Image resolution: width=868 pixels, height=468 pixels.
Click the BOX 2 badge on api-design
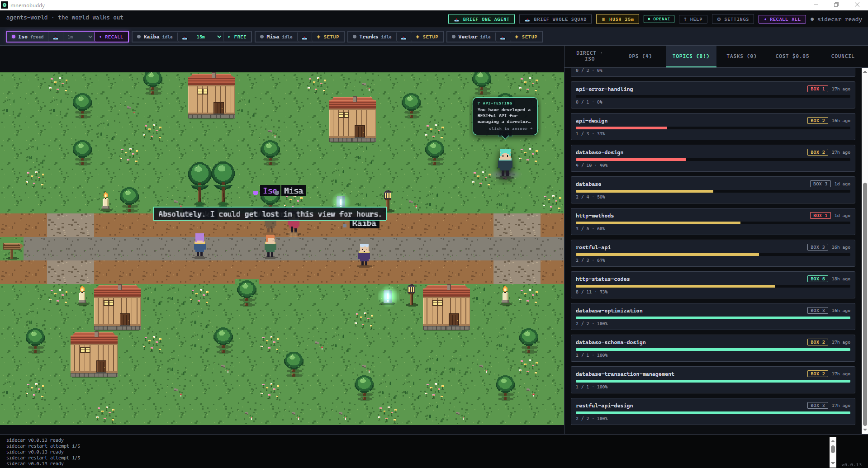click(x=818, y=121)
